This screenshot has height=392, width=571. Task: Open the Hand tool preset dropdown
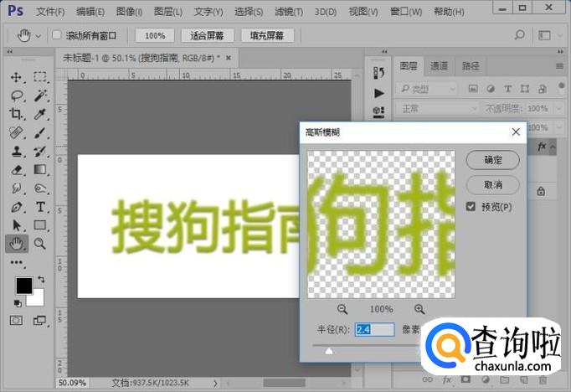[x=39, y=36]
